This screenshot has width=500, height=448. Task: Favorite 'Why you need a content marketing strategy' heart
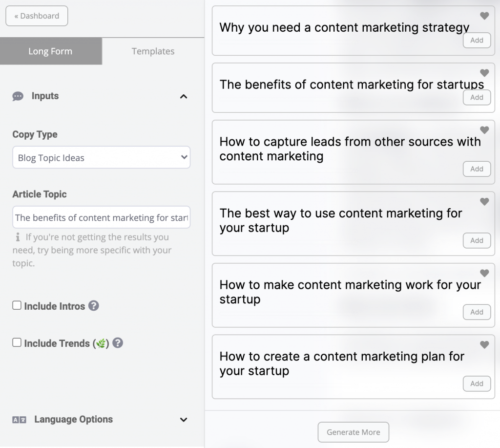point(484,16)
